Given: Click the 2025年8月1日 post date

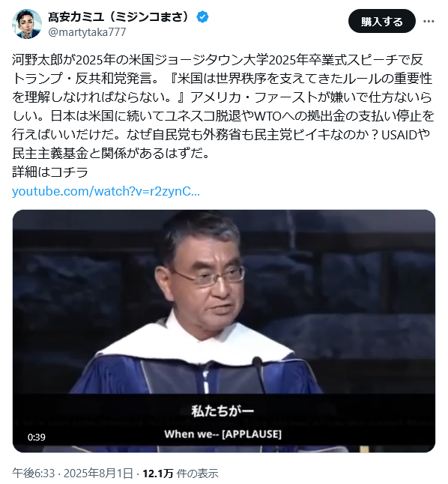Looking at the screenshot, I should tap(98, 474).
